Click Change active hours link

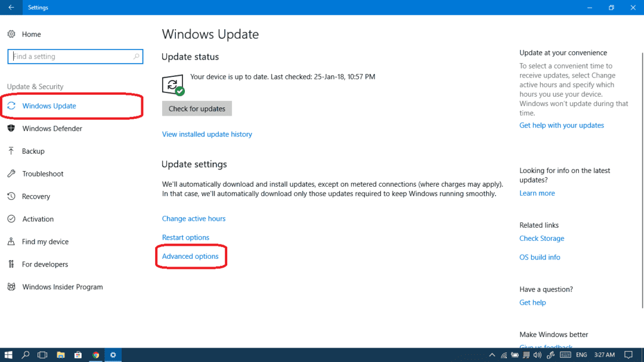[193, 219]
